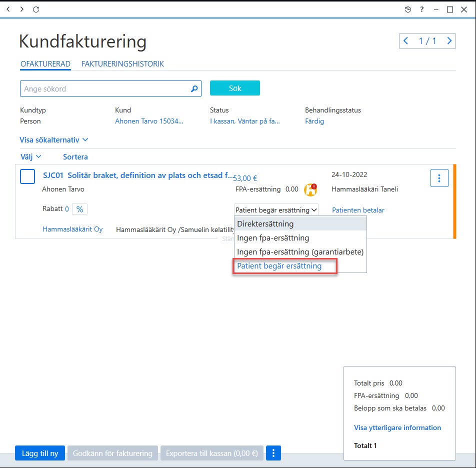Click the reload page icon
The image size is (476, 468).
(x=36, y=9)
